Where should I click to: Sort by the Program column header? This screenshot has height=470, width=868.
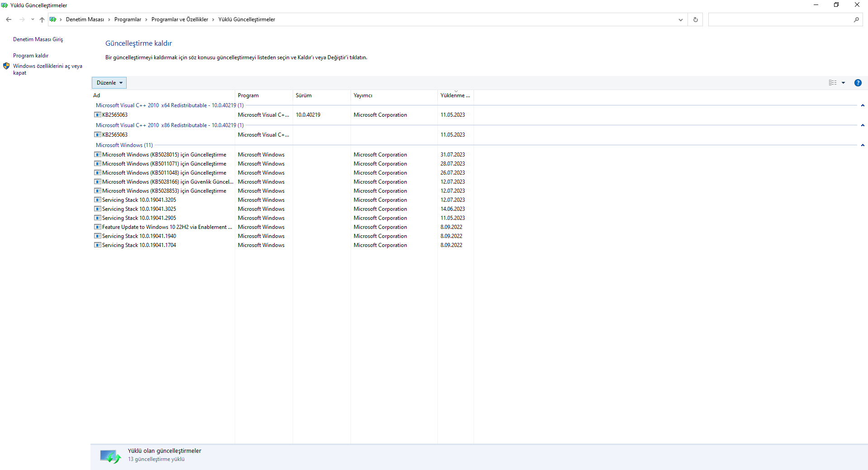[x=264, y=95]
